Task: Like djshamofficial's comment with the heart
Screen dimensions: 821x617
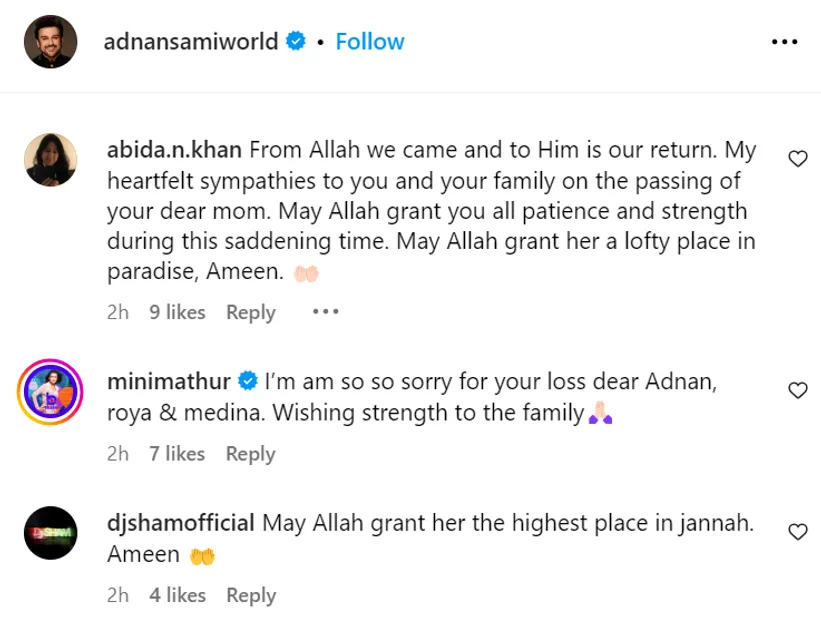Action: point(797,532)
